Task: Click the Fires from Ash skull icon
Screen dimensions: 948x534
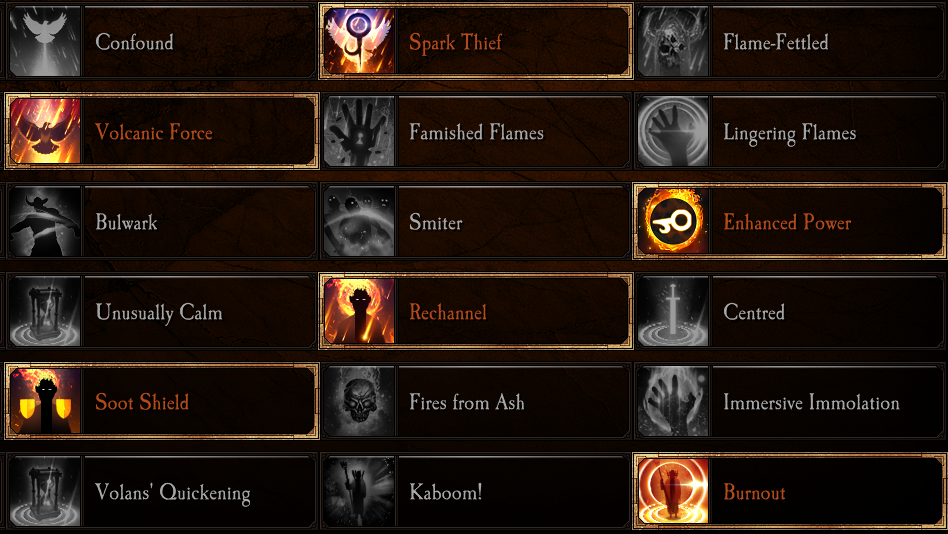Action: (359, 401)
